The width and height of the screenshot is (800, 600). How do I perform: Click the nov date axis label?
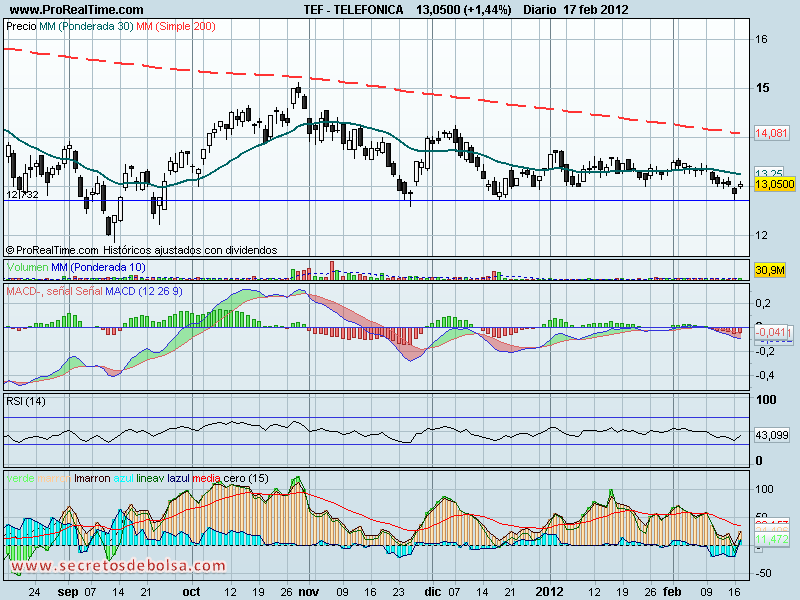tap(309, 592)
